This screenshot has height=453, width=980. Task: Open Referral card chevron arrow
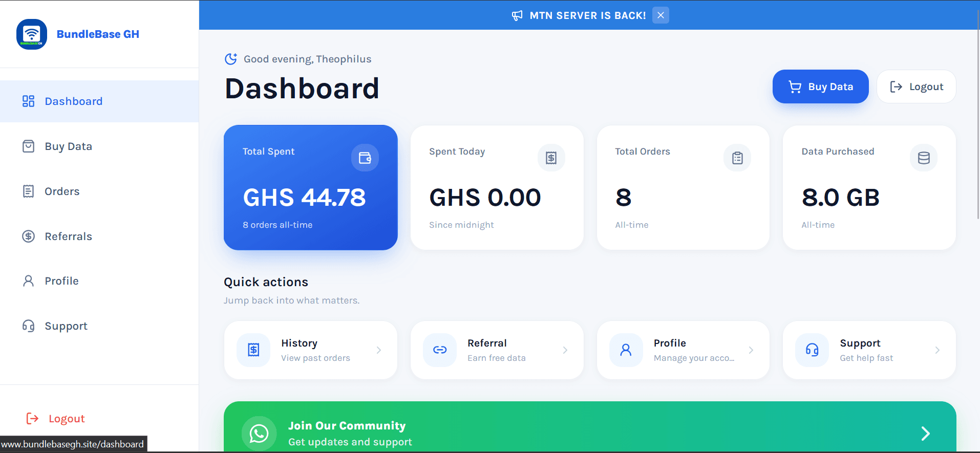[x=565, y=350]
